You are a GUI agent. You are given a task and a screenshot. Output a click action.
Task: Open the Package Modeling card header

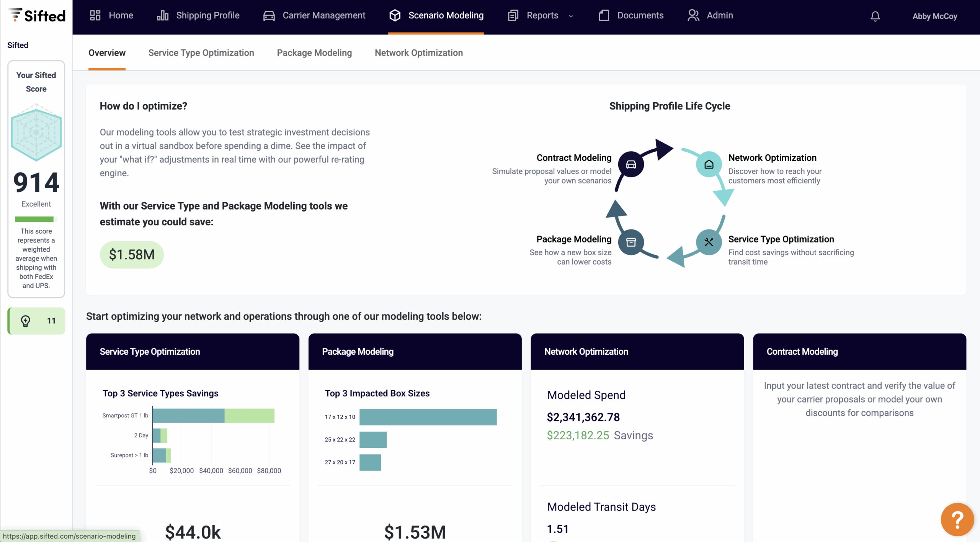tap(415, 352)
